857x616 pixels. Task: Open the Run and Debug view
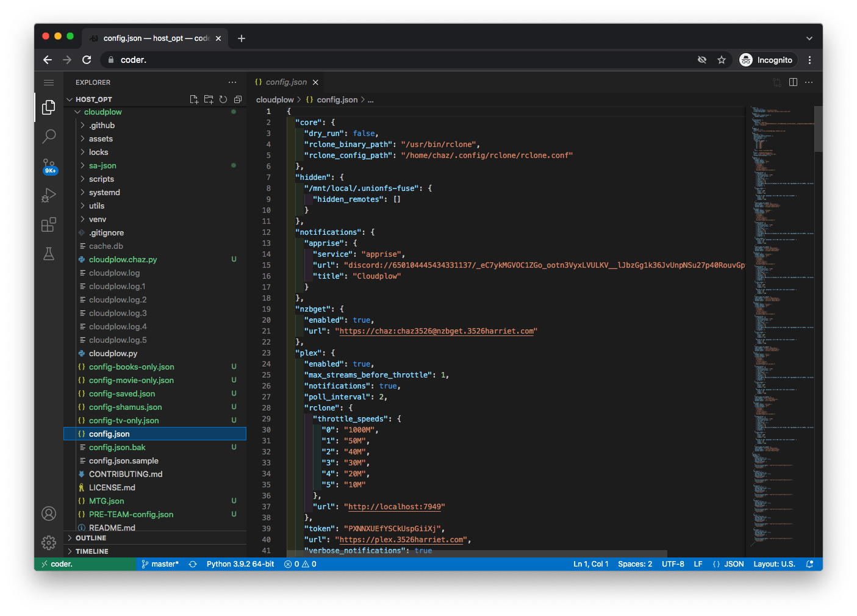(49, 195)
